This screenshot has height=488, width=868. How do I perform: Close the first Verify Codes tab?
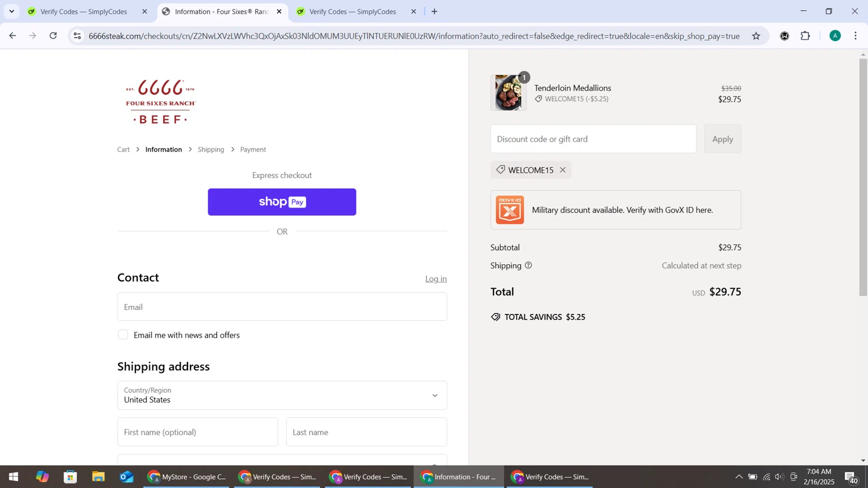coord(145,12)
